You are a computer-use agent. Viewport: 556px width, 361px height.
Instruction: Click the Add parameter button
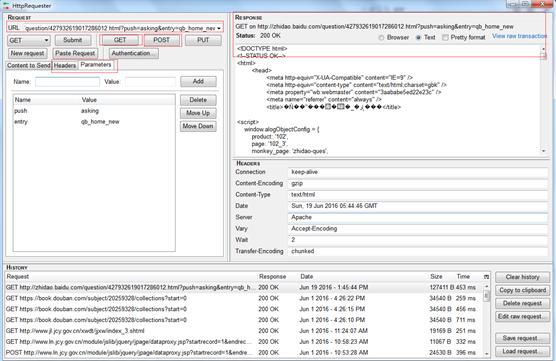click(198, 82)
